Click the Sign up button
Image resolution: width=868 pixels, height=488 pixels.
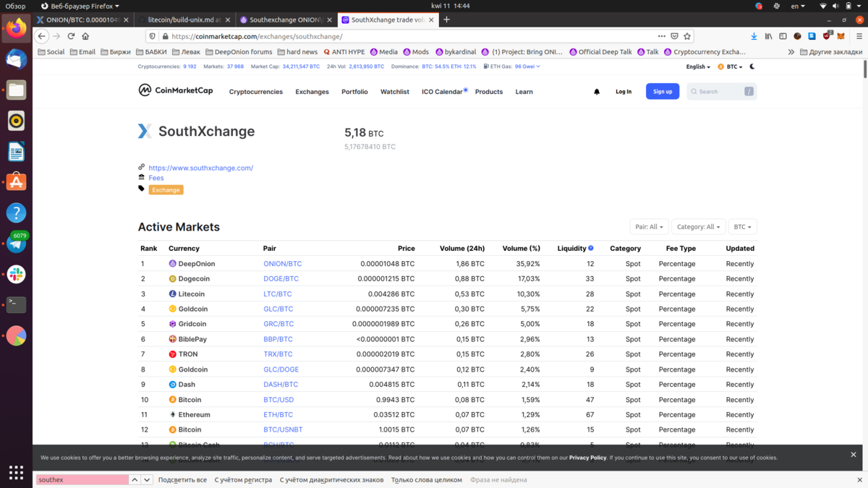coord(663,92)
